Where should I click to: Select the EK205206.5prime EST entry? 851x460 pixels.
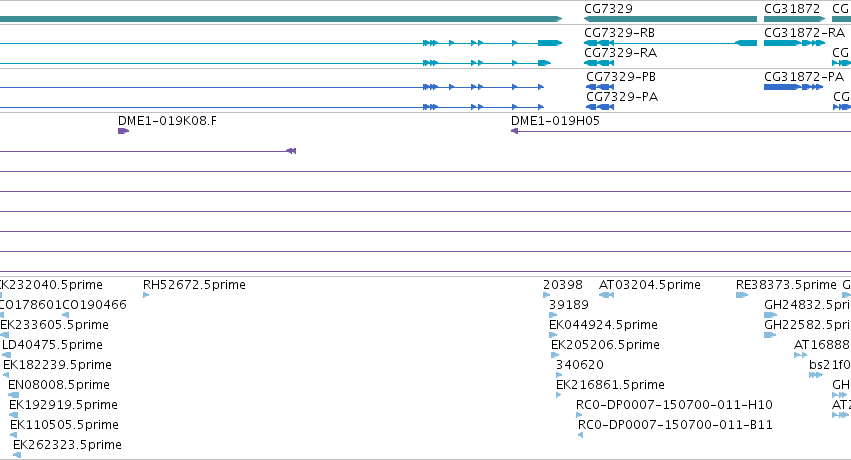coord(605,345)
